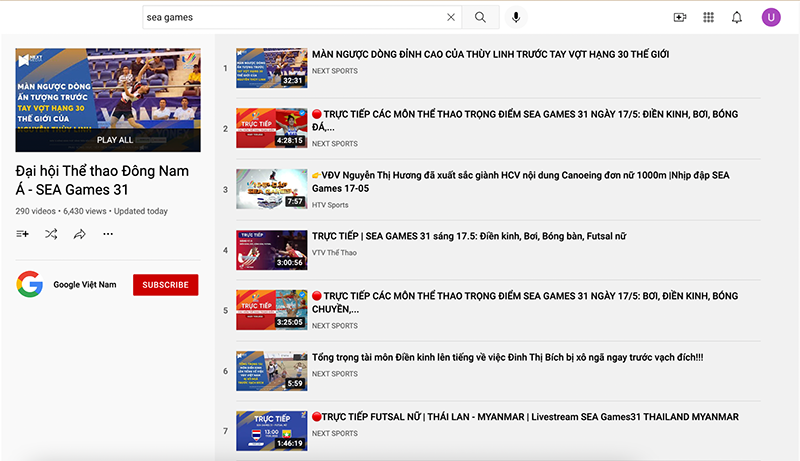Open 'Tổng trọng tài môn Điền kinh lên tiếng' title

pos(508,357)
